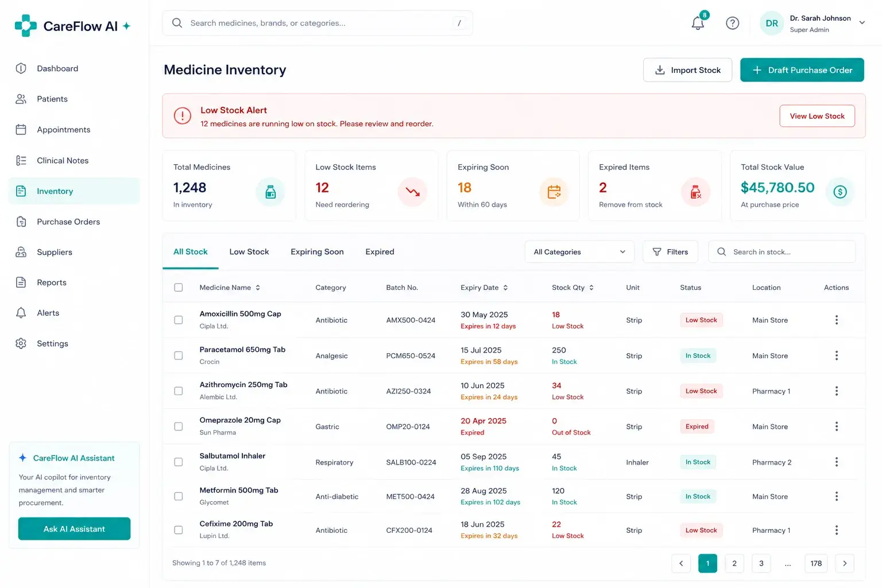
Task: Click the View Low Stock button
Action: coord(817,116)
